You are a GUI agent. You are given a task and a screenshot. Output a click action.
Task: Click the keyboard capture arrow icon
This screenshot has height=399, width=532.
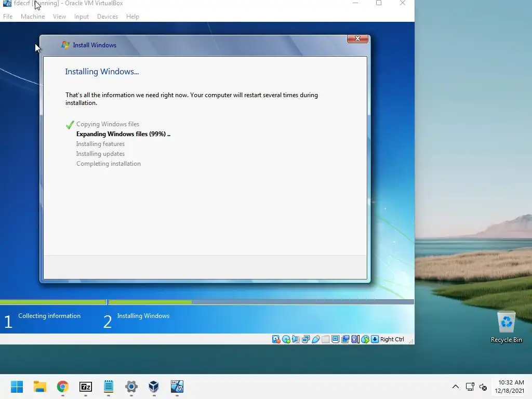pyautogui.click(x=375, y=339)
